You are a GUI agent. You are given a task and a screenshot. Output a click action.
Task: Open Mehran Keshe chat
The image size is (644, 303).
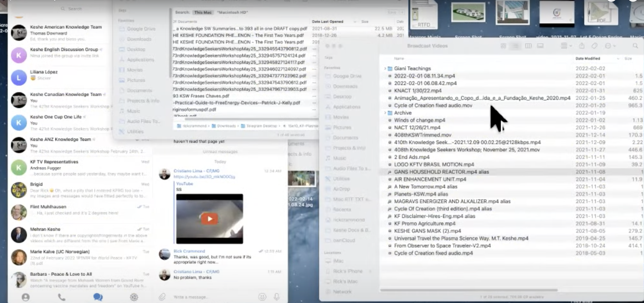pos(80,235)
